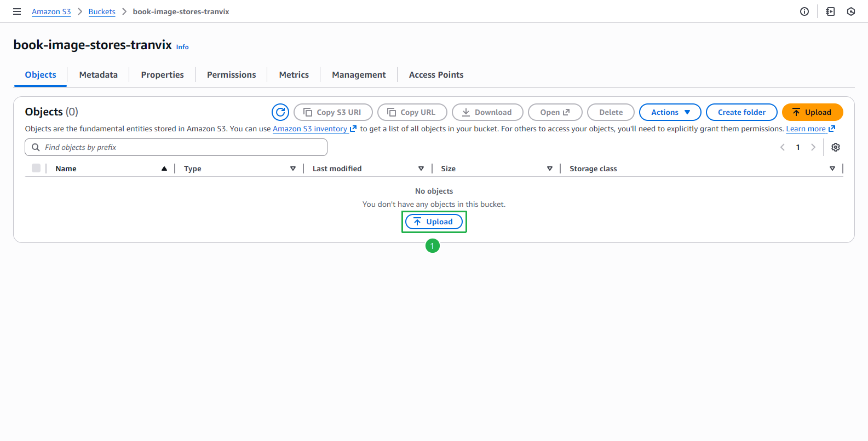
Task: Open Amazon S3 breadcrumb link
Action: click(51, 11)
